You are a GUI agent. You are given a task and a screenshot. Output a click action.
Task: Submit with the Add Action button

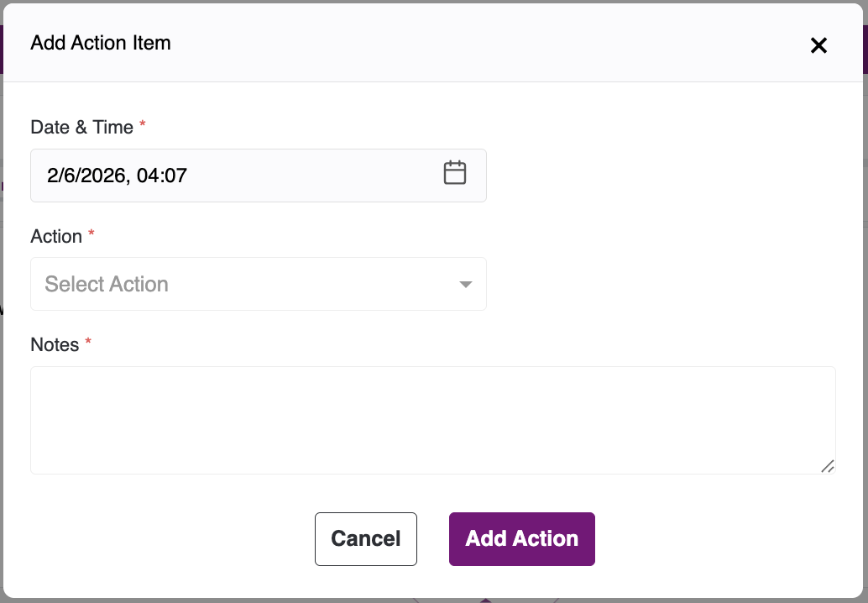[521, 539]
